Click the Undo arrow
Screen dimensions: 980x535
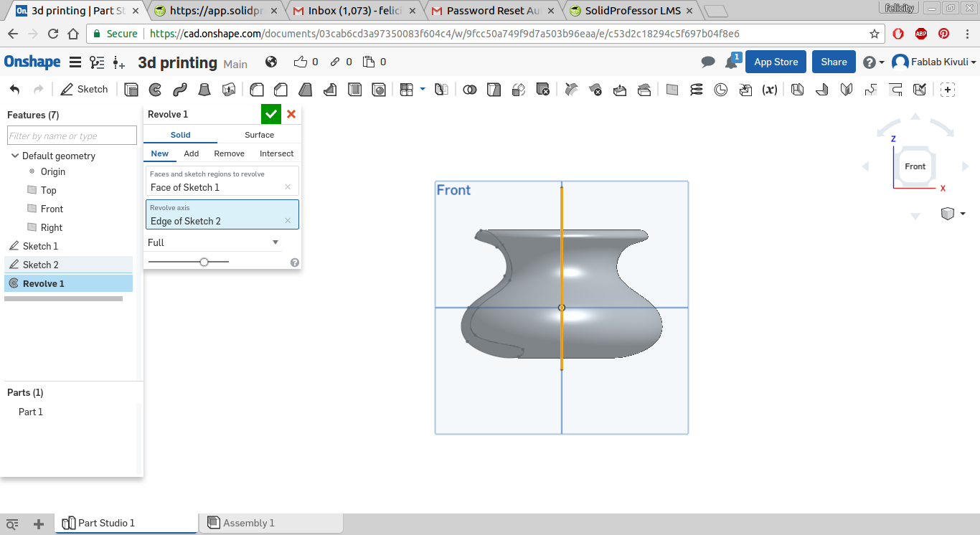coord(15,90)
